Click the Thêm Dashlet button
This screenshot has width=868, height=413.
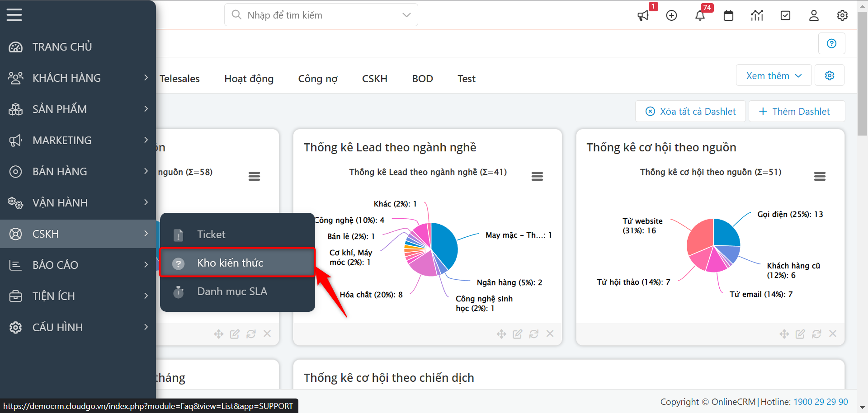[797, 111]
